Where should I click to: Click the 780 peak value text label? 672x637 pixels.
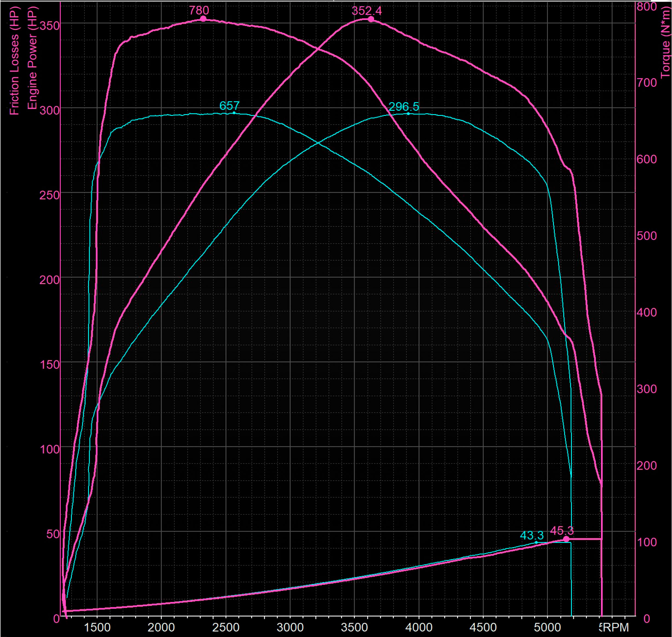(x=199, y=10)
